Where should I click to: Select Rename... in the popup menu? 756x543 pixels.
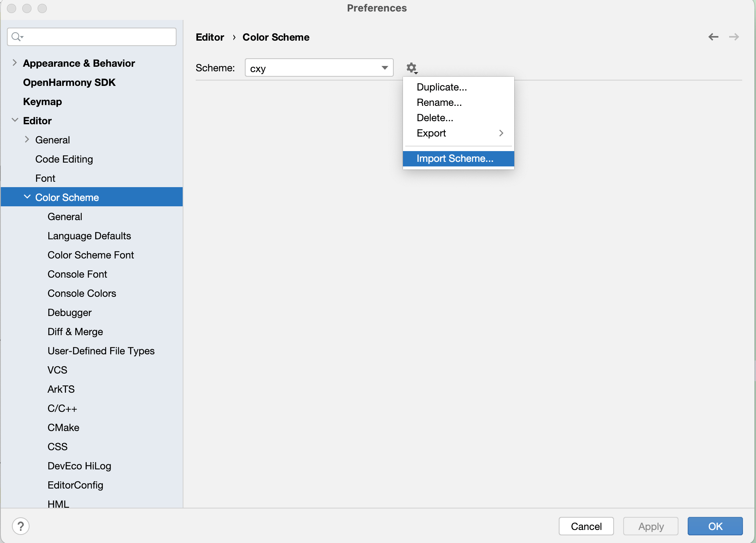[439, 102]
